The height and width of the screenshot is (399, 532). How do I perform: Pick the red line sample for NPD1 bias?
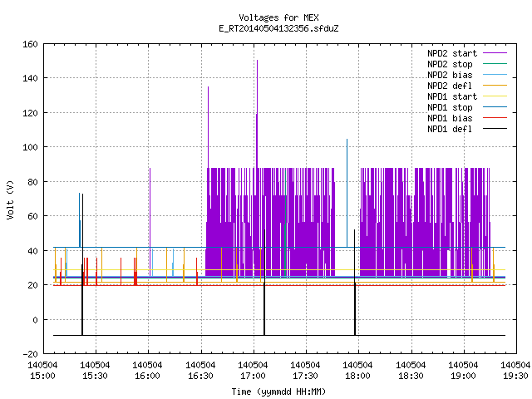[495, 118]
